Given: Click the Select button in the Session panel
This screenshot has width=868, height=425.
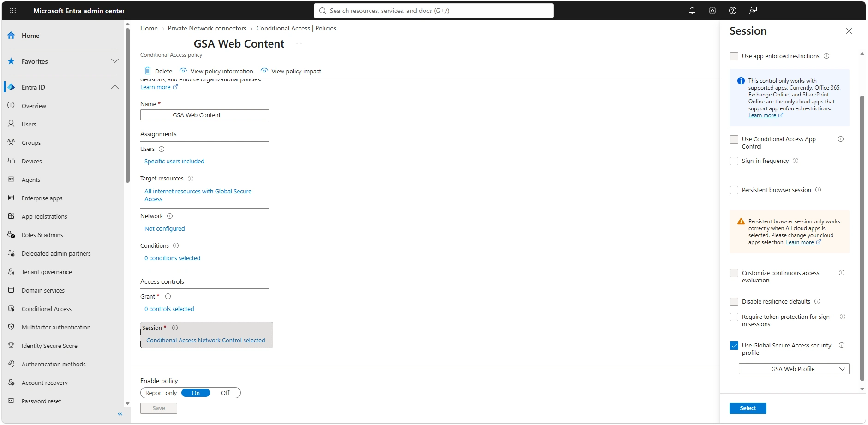Looking at the screenshot, I should pos(748,408).
